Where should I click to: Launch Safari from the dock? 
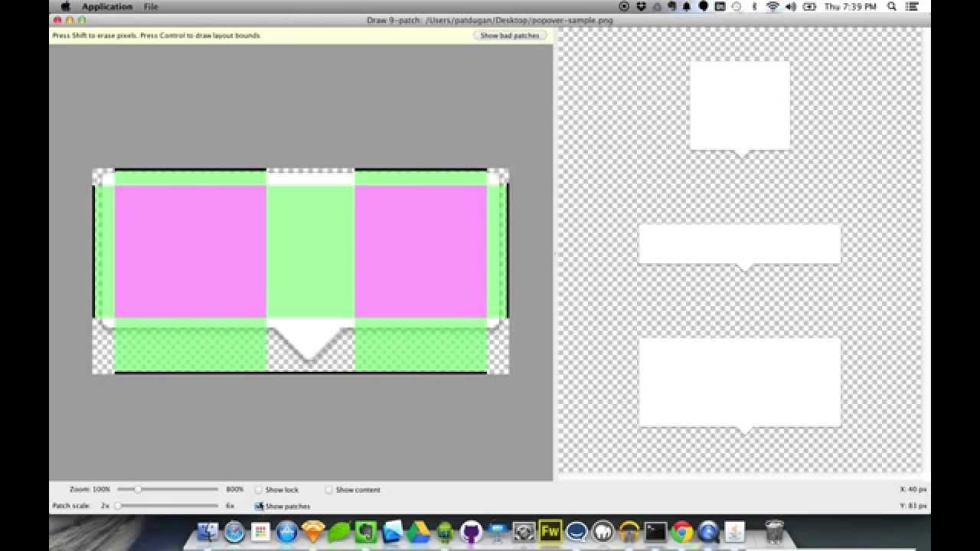click(x=234, y=531)
